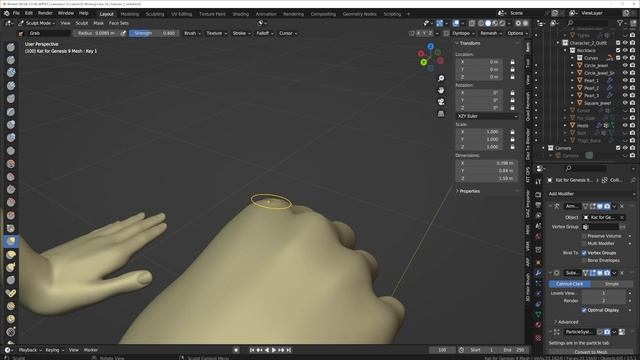
Task: Open the Add Modifier dropdown
Action: click(592, 194)
